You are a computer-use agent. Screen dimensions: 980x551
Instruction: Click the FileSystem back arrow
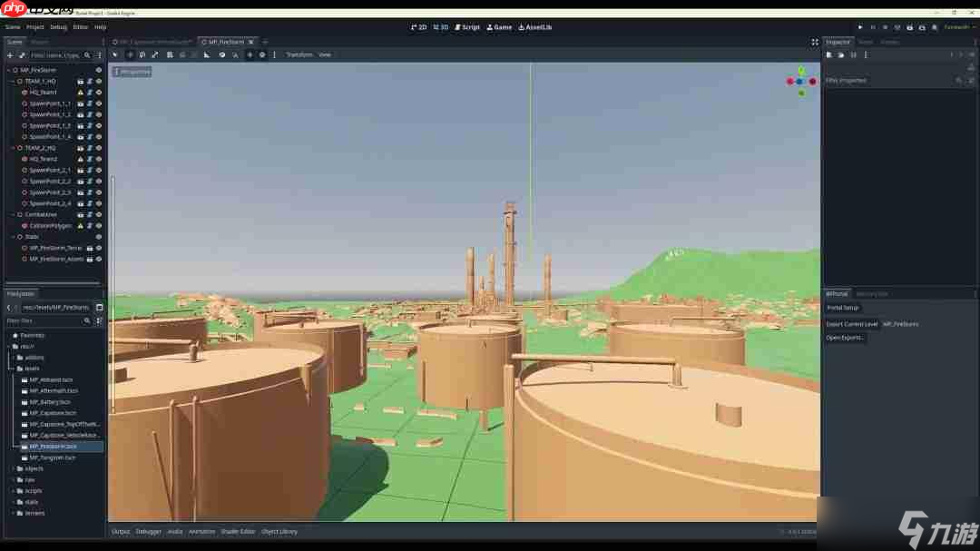[9, 308]
